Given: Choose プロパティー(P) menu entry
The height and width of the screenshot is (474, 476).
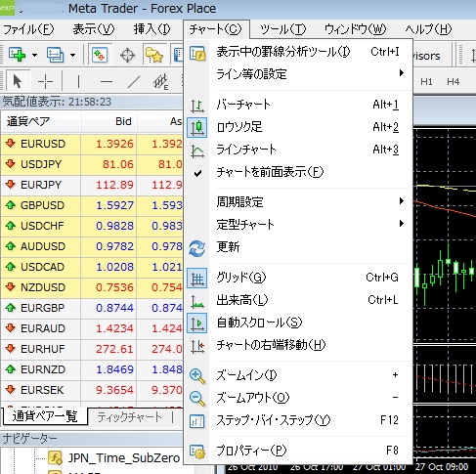Looking at the screenshot, I should tap(297, 451).
